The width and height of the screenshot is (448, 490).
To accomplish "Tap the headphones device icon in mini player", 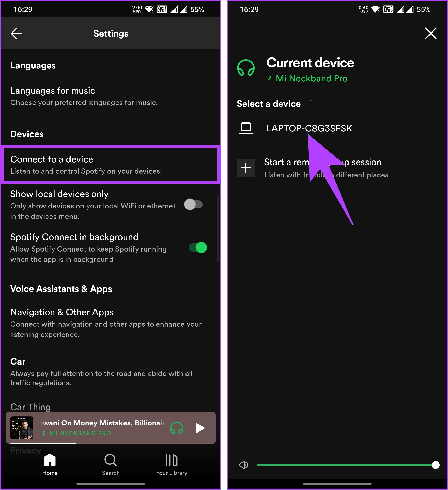I will (177, 428).
